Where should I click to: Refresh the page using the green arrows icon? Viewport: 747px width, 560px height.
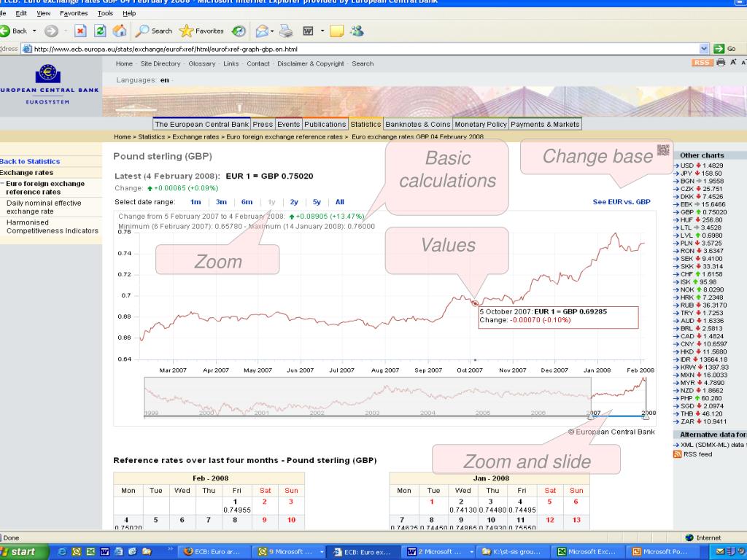click(100, 31)
